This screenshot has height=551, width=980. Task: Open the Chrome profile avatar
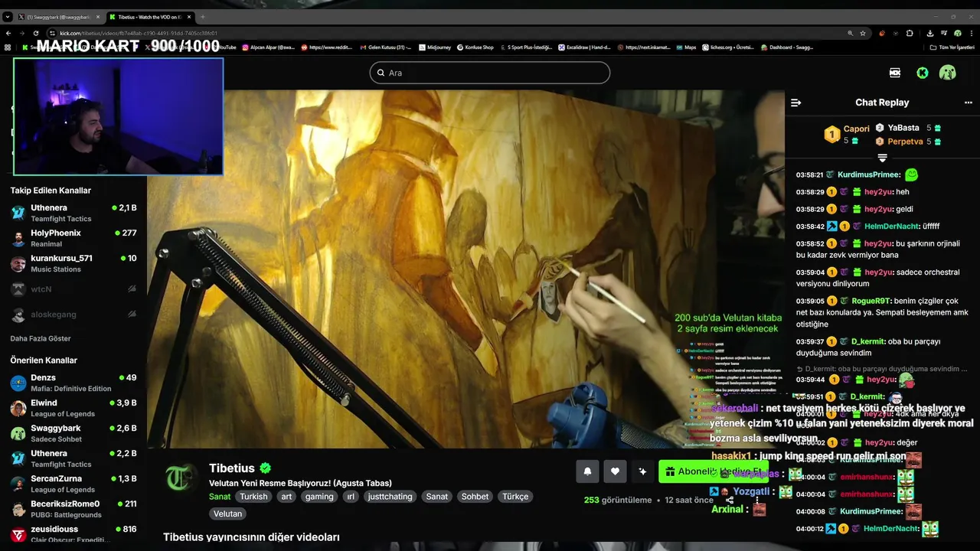tap(957, 33)
